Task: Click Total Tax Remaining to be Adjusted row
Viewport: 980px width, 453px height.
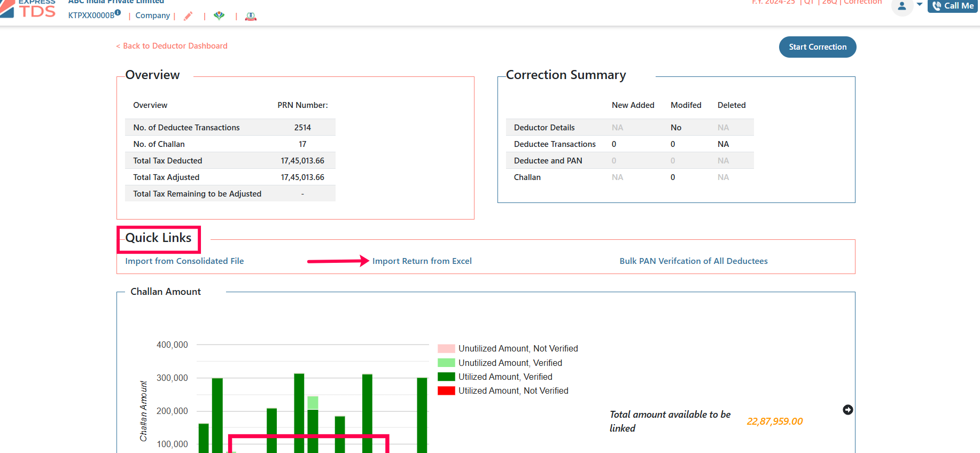Action: pos(230,193)
